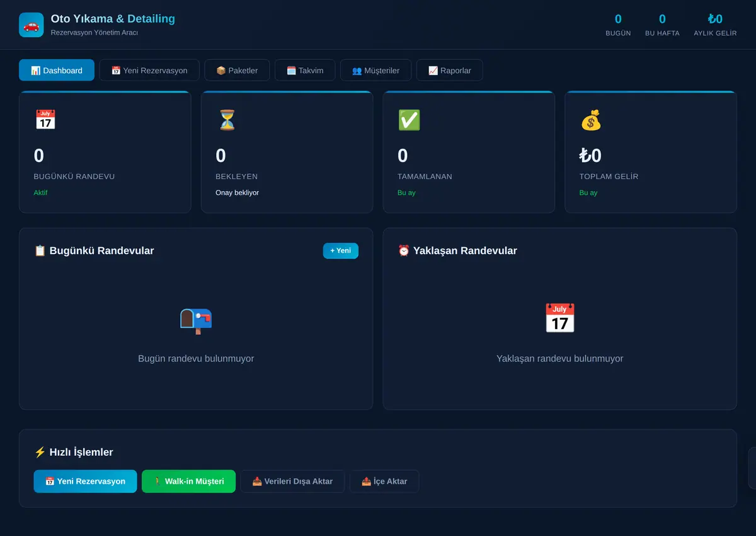
Task: Click the Aktif status text
Action: [40, 192]
